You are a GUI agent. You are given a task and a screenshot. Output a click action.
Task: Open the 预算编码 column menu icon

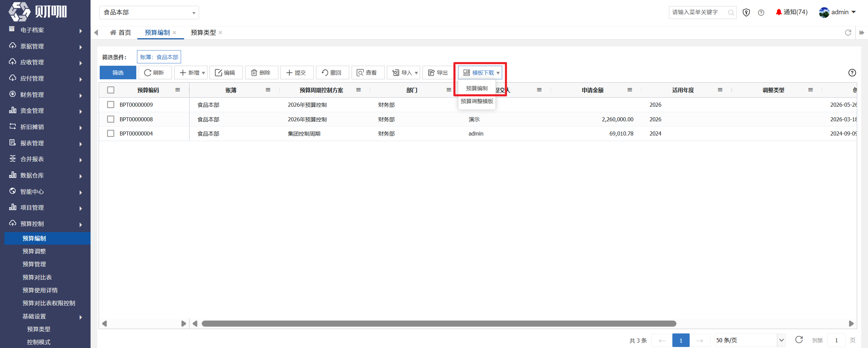(177, 90)
